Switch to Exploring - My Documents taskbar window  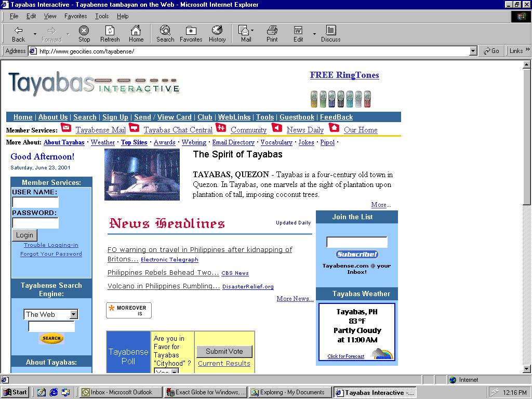tap(290, 392)
